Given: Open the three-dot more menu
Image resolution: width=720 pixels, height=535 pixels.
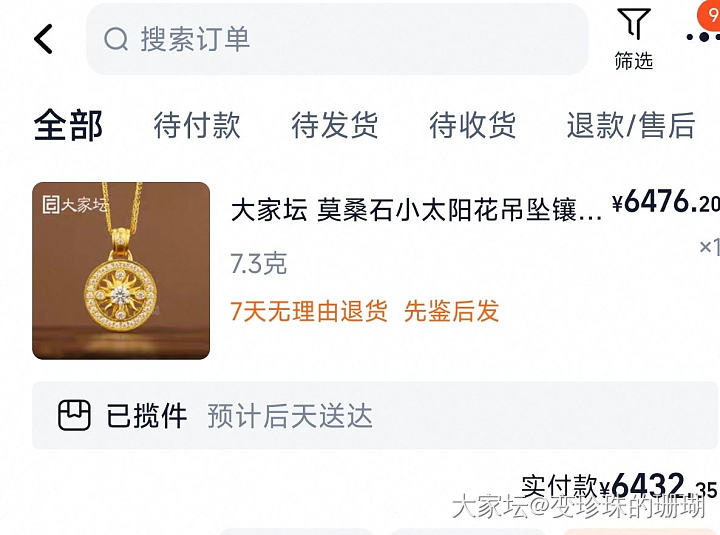Looking at the screenshot, I should (703, 37).
